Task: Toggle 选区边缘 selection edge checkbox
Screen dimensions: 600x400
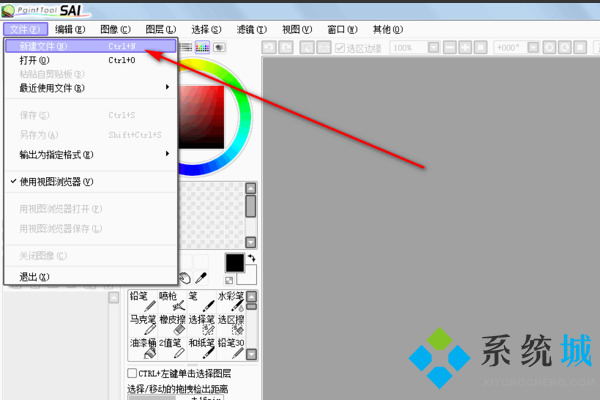Action: pos(339,48)
